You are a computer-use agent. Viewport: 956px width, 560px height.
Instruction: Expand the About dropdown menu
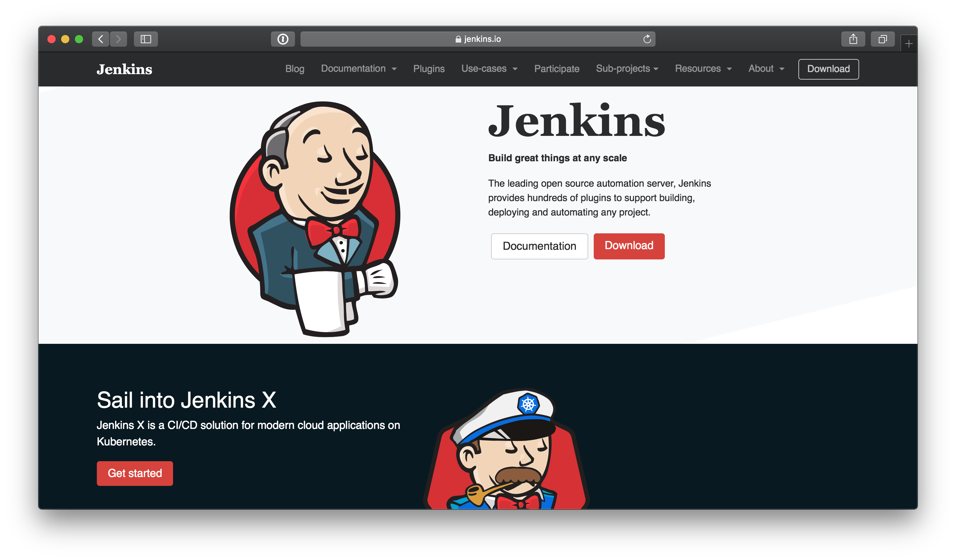pos(766,69)
